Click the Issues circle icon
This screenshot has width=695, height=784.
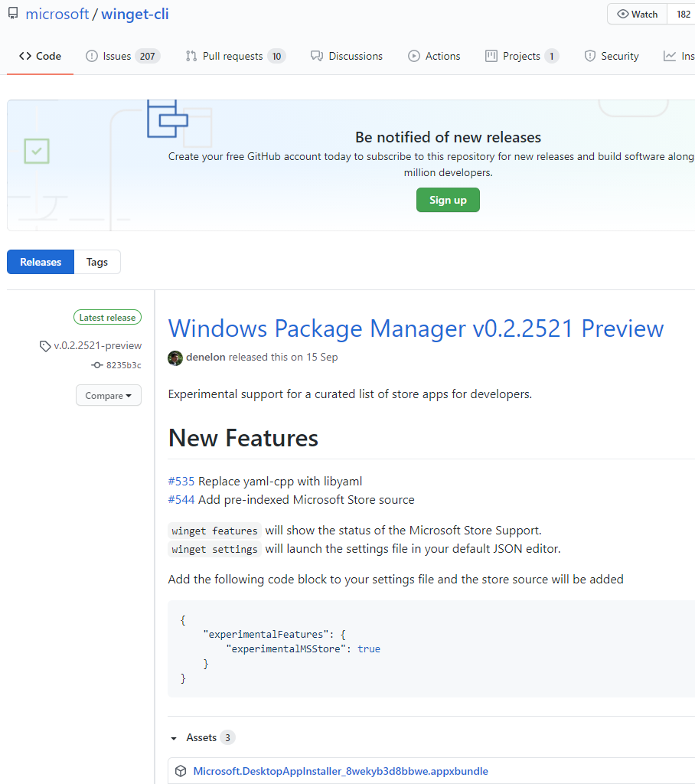(x=92, y=56)
